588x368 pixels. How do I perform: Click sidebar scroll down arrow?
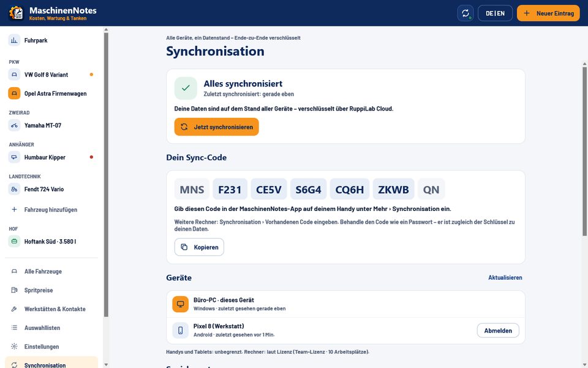coord(106,364)
